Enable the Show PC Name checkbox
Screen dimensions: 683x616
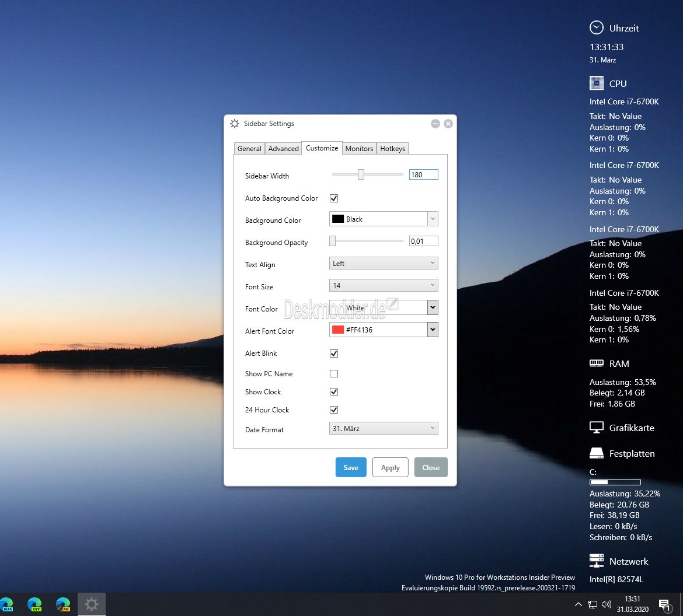[x=334, y=373]
